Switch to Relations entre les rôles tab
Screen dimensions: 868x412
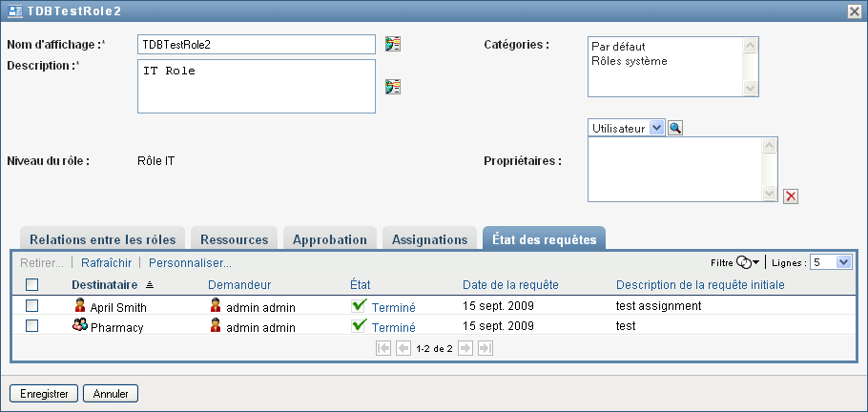103,239
